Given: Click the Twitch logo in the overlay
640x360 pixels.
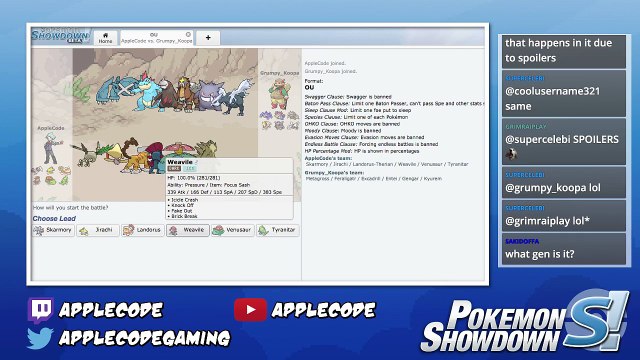Looking at the screenshot, I should [40, 310].
